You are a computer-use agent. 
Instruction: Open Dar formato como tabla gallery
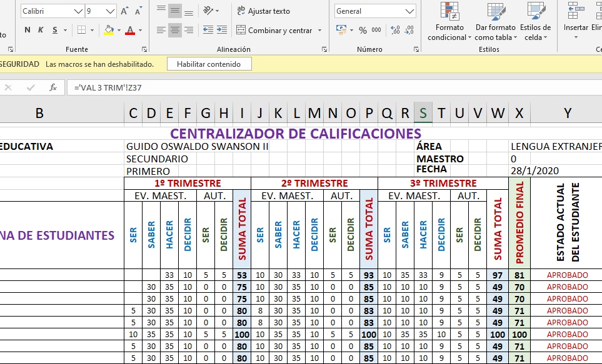pos(496,21)
